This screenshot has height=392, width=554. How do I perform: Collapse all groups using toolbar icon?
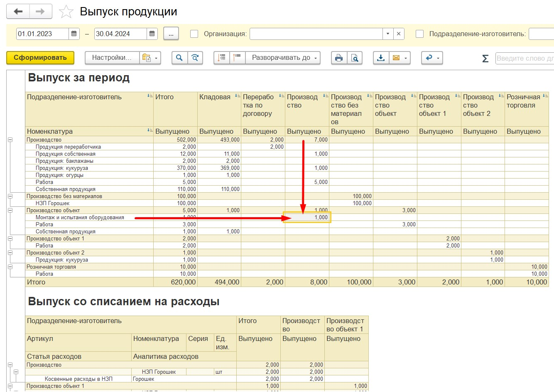click(222, 58)
